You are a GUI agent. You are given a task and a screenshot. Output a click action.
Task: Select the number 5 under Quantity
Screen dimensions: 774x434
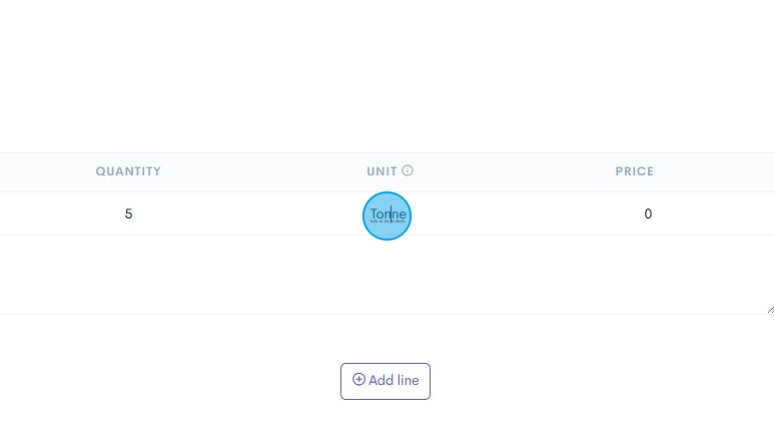point(128,214)
